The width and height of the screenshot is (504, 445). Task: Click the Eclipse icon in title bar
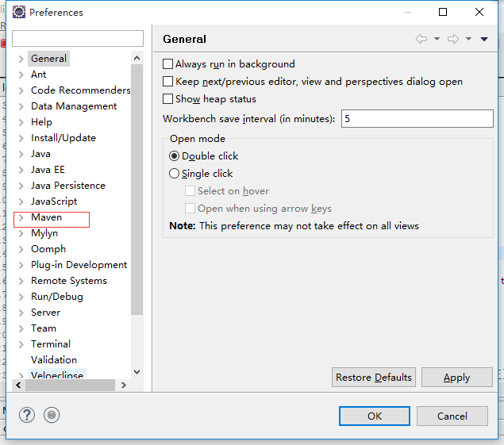coord(18,12)
